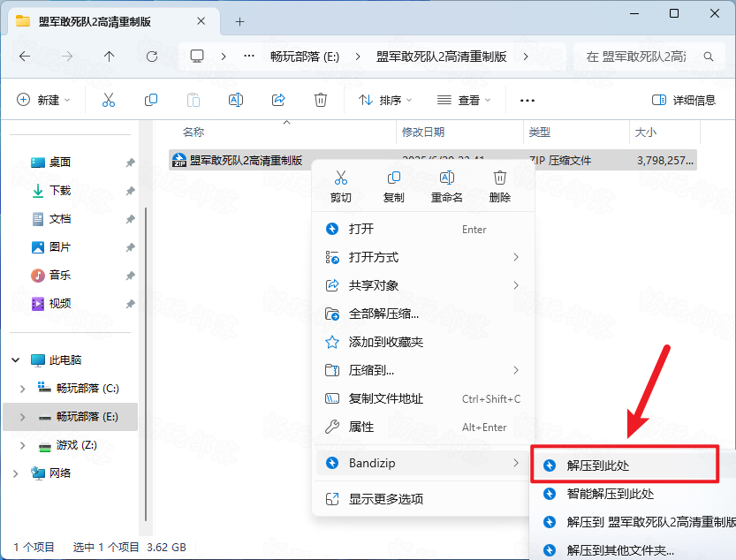The image size is (736, 560).
Task: Open the 共享对象 submenu
Action: click(x=423, y=285)
